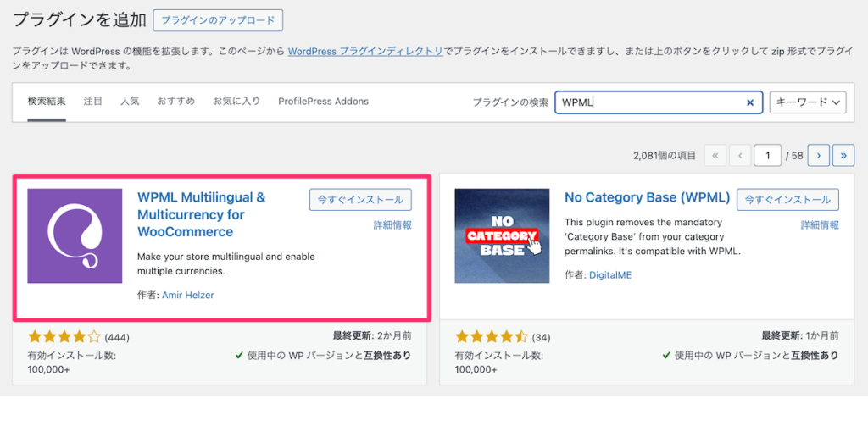
Task: Click the プラグインを追加 page heading
Action: tap(79, 20)
